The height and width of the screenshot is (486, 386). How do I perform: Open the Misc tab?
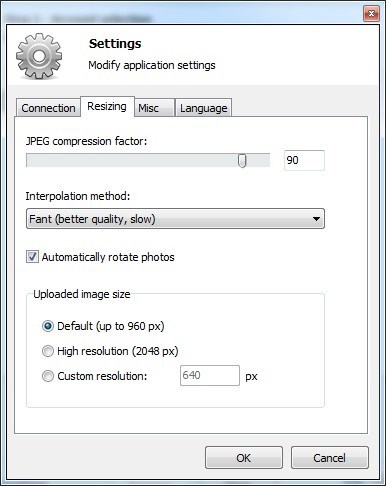(x=154, y=108)
